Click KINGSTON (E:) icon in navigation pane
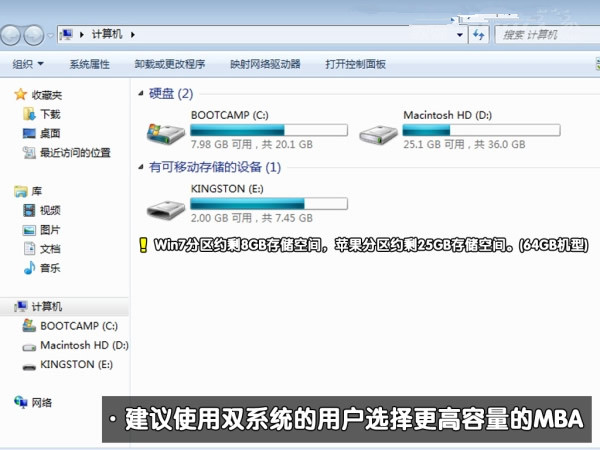This screenshot has height=450, width=600. tap(29, 367)
